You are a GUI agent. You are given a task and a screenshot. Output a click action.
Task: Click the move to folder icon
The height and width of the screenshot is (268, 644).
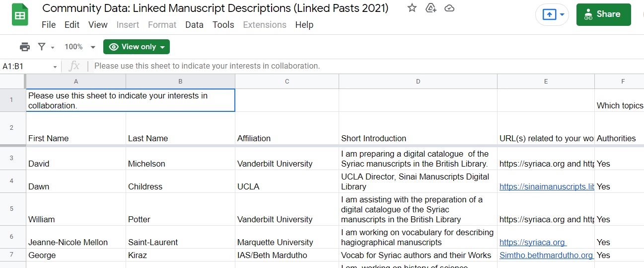pyautogui.click(x=430, y=8)
